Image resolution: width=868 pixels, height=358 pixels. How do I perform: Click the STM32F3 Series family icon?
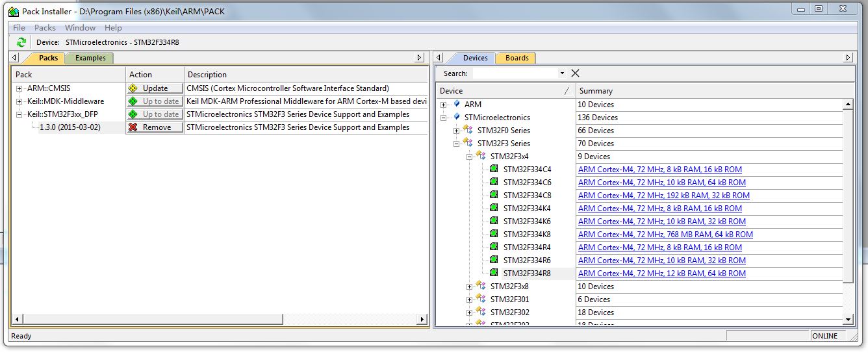point(468,143)
